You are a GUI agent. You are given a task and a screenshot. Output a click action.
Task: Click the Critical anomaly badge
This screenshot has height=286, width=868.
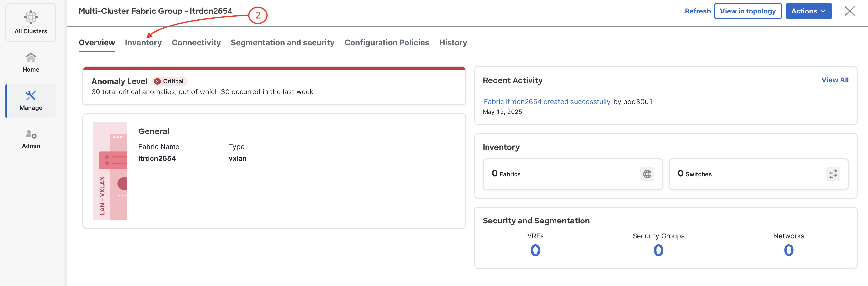click(x=169, y=81)
